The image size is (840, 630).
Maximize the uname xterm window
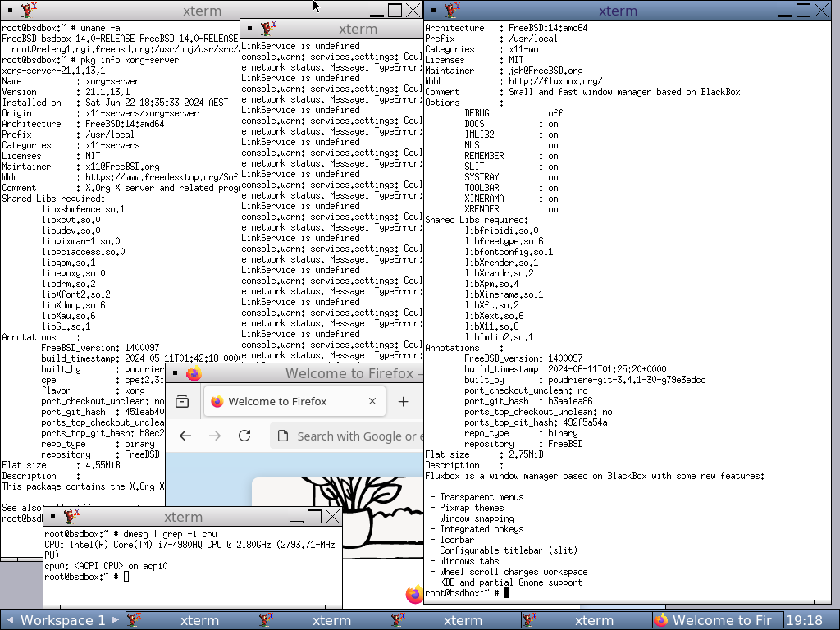[395, 10]
